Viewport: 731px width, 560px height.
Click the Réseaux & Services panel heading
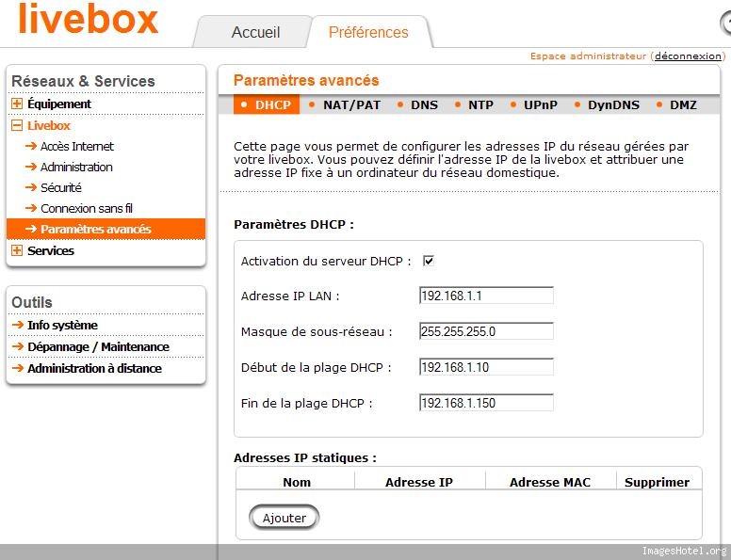[x=83, y=81]
